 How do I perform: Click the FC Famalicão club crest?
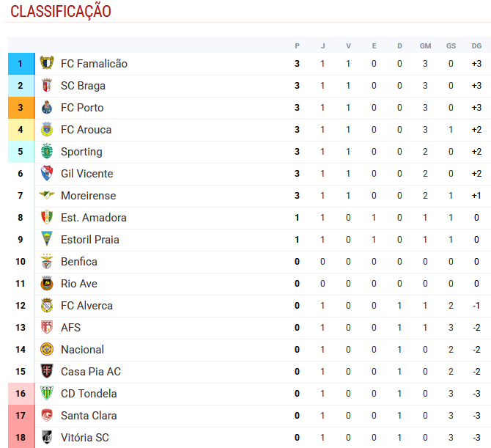[47, 63]
